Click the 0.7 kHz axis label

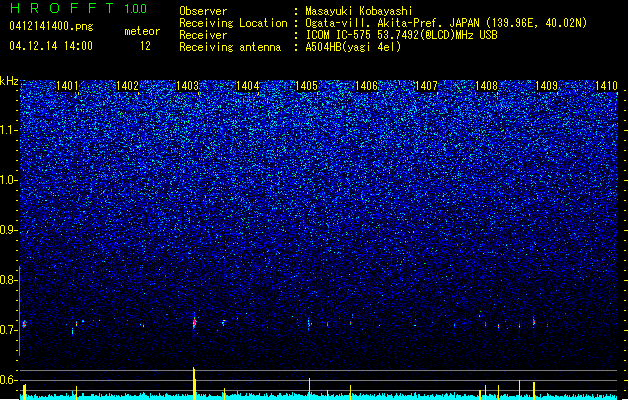pos(9,330)
